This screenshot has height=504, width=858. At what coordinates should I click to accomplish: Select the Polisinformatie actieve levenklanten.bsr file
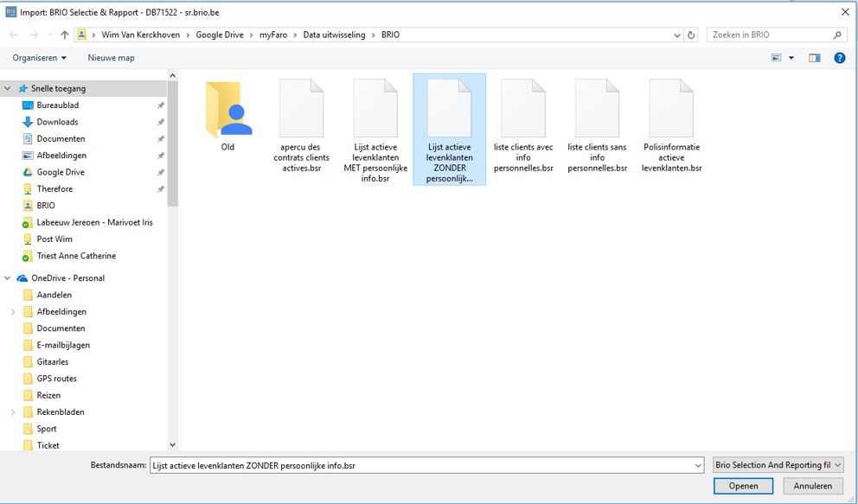coord(671,111)
